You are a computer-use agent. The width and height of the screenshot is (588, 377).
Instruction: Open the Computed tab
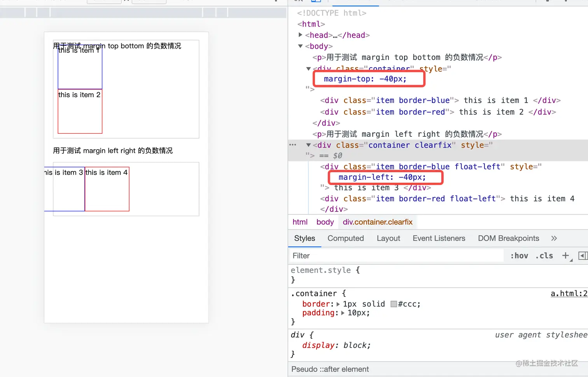coord(346,238)
